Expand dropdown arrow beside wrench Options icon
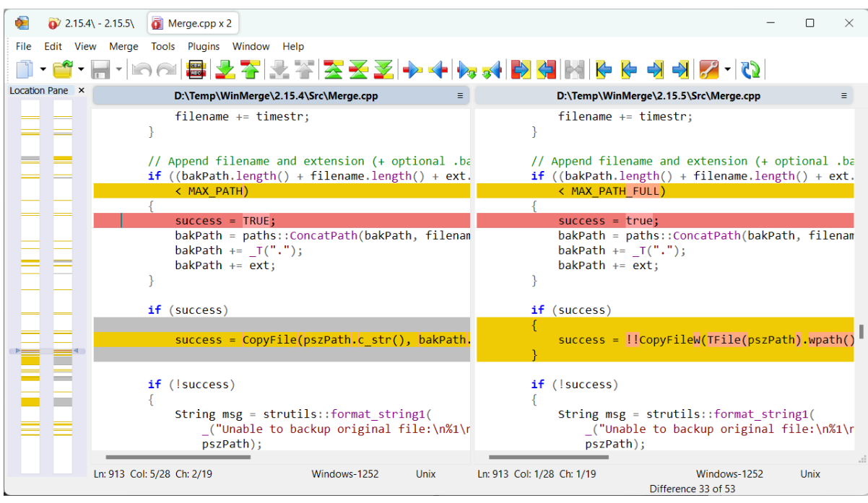The width and height of the screenshot is (868, 503). pyautogui.click(x=727, y=70)
